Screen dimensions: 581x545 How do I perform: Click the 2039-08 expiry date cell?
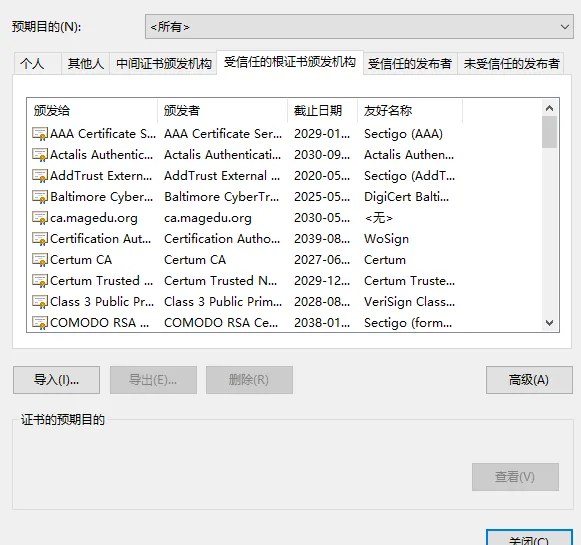coord(322,239)
